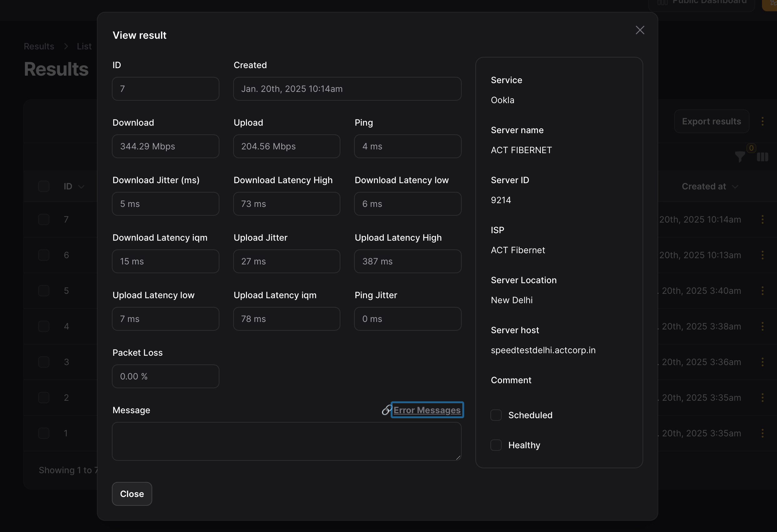Click the Service value Ookla
The width and height of the screenshot is (777, 532).
[x=502, y=100]
